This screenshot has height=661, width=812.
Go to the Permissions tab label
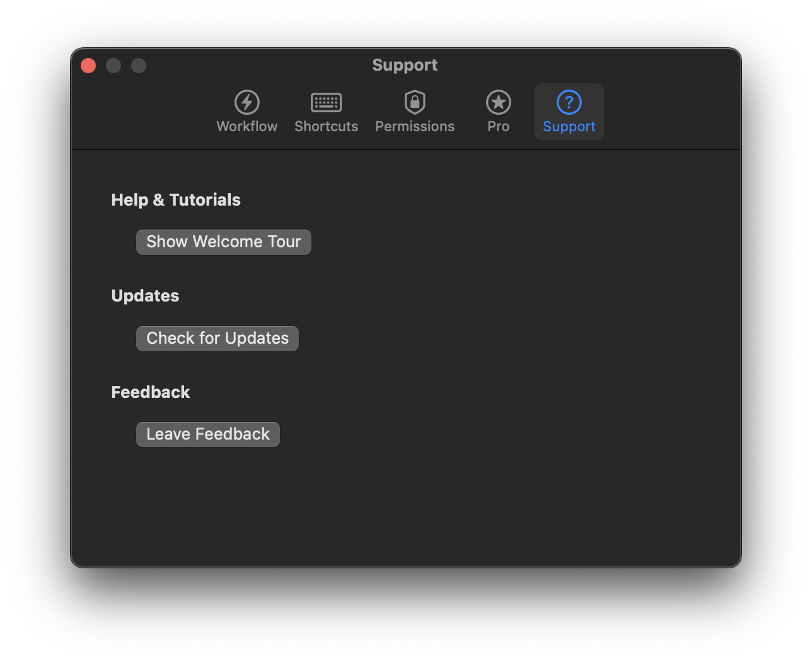415,127
